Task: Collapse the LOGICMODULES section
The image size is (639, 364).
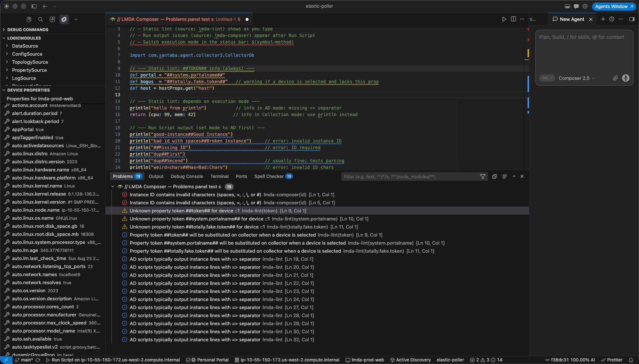Action: pyautogui.click(x=52, y=38)
